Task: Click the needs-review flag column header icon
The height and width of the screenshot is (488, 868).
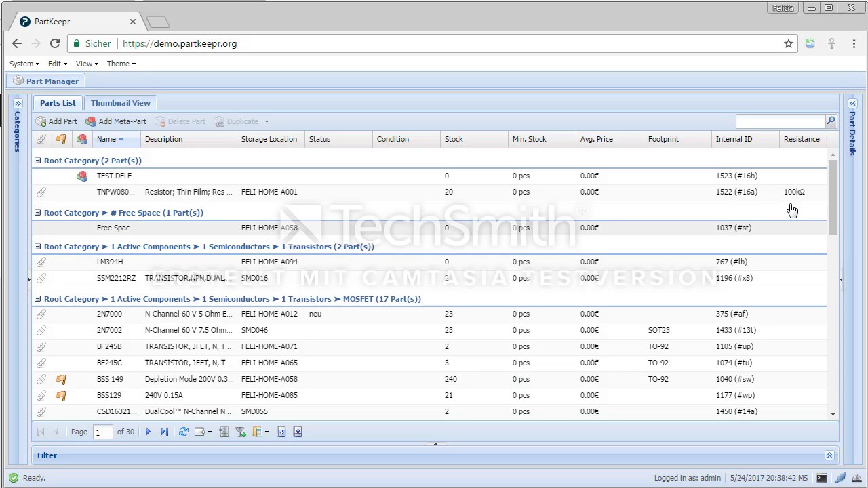Action: 61,139
